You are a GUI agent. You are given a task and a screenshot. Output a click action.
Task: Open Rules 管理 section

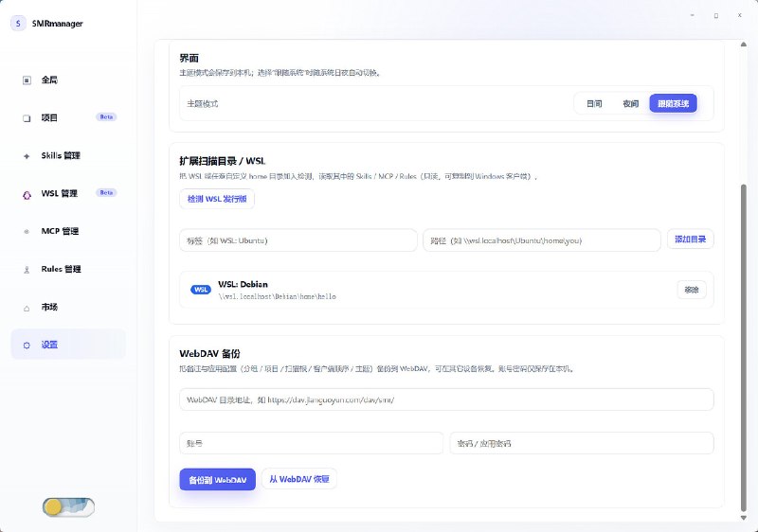[x=68, y=269]
